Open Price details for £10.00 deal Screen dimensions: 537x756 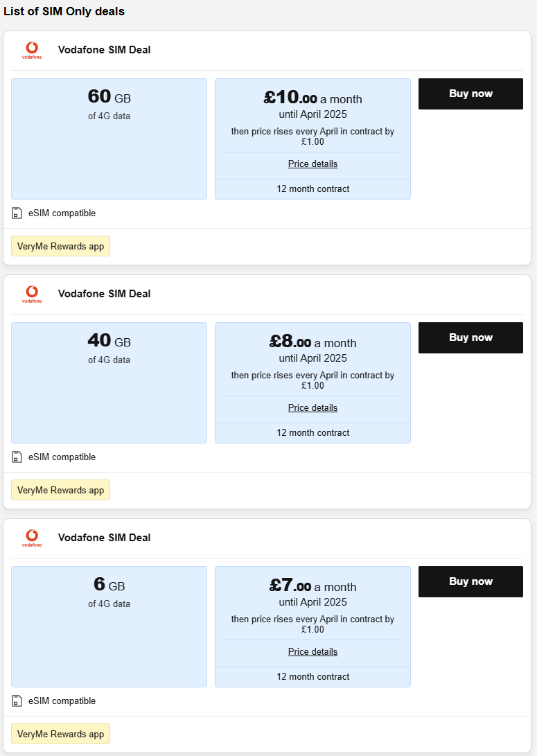tap(312, 164)
